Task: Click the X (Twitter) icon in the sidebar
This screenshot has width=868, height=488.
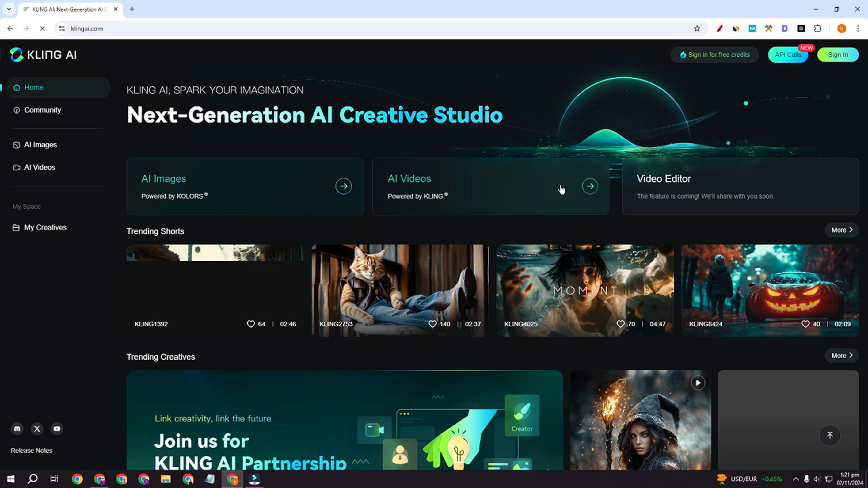Action: point(37,429)
